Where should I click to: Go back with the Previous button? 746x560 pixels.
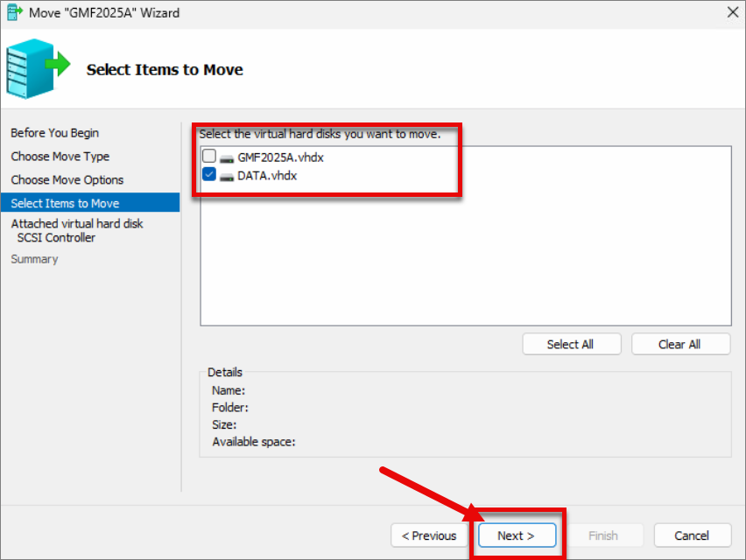(x=429, y=535)
